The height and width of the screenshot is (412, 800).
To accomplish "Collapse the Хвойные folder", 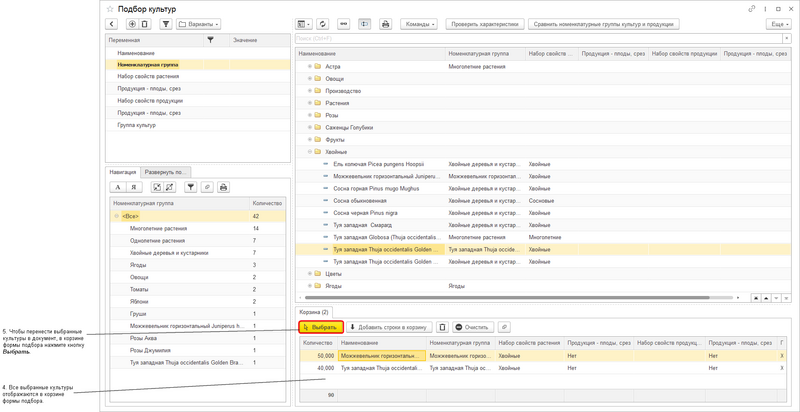I will (309, 152).
